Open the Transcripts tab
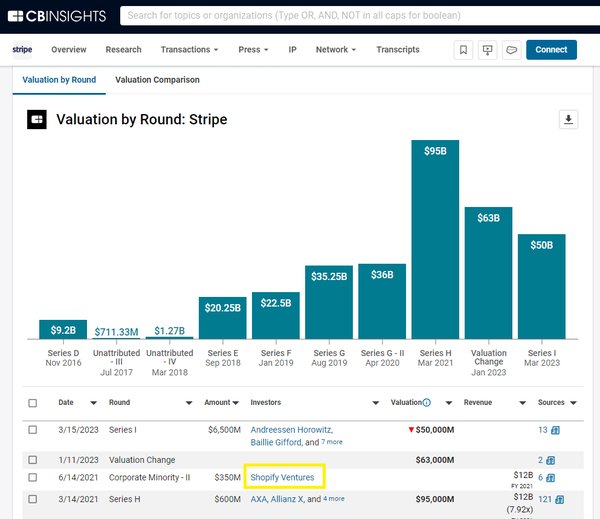 pyautogui.click(x=398, y=50)
